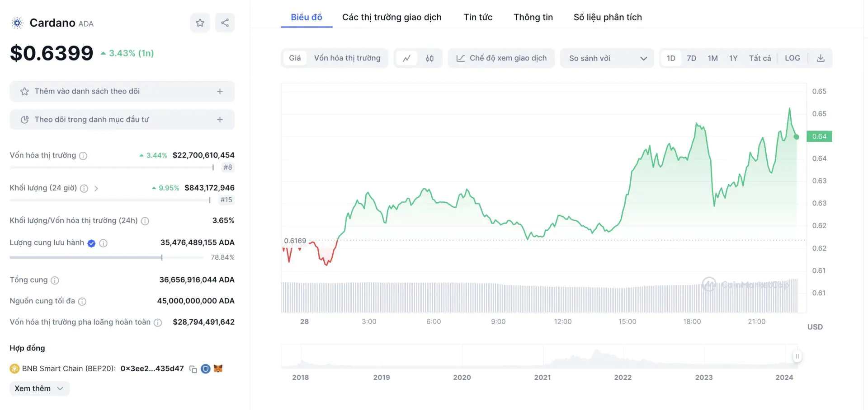The image size is (868, 410).
Task: Click the $843,172,946 volume value
Action: [x=209, y=188]
